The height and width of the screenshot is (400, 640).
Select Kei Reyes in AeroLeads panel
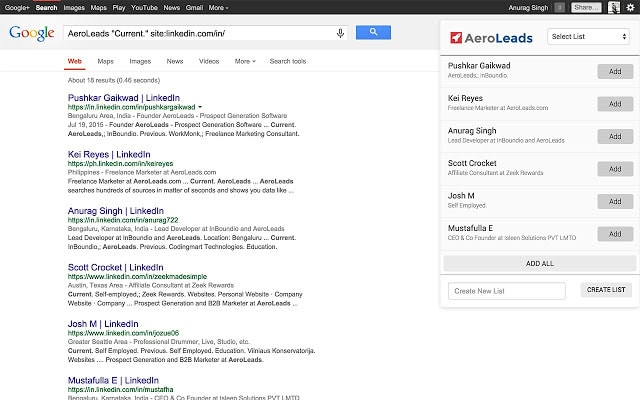coord(465,98)
